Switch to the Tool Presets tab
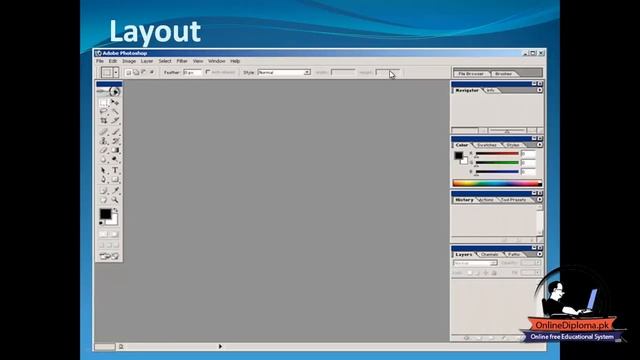Screen dimensions: 640x360 (x=513, y=200)
